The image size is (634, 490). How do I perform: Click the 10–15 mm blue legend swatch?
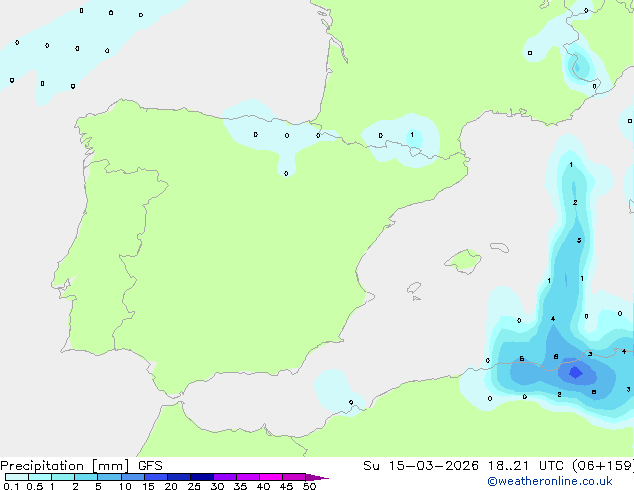133,477
